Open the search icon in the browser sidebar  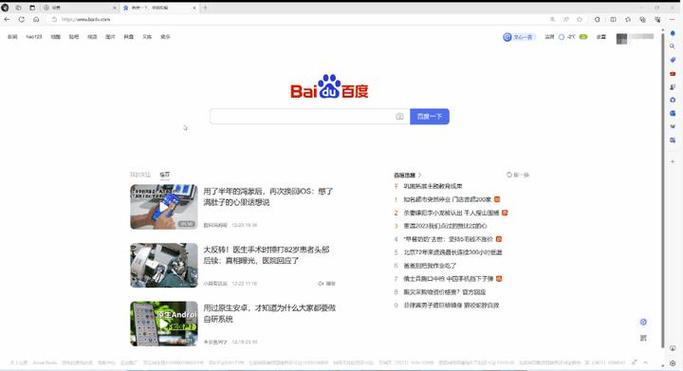point(673,46)
